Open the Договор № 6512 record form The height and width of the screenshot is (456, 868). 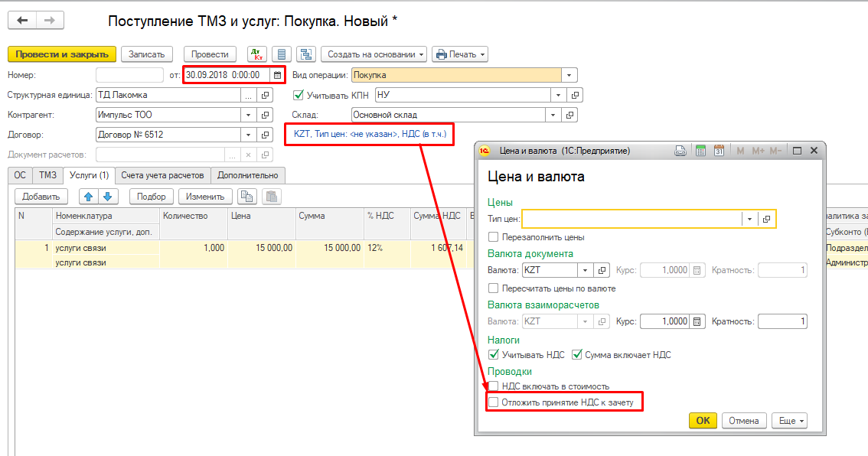click(265, 135)
